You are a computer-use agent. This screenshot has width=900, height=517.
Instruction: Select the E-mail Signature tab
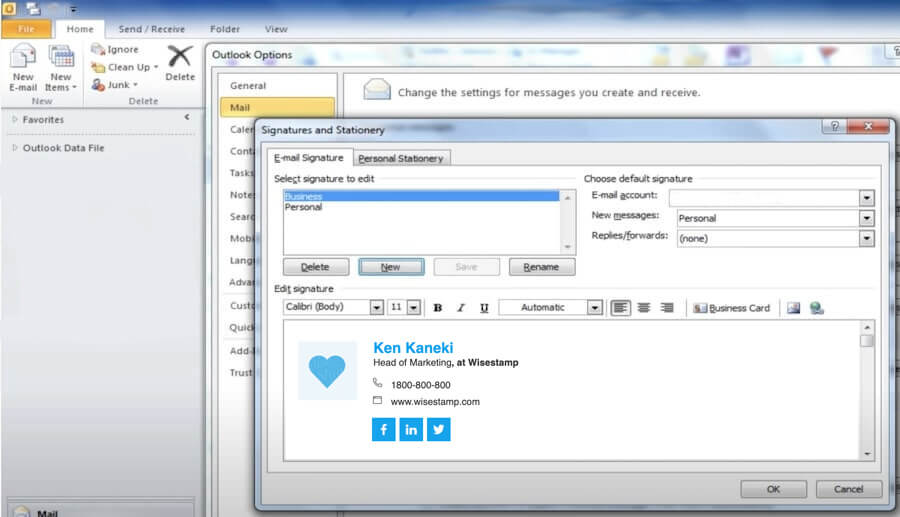(309, 158)
